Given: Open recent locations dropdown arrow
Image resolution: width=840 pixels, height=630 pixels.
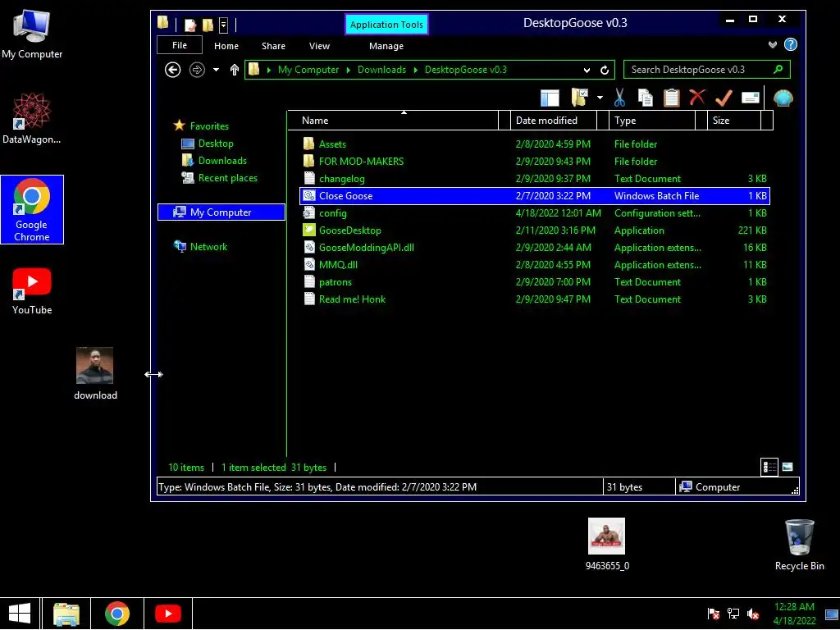Looking at the screenshot, I should (x=216, y=70).
